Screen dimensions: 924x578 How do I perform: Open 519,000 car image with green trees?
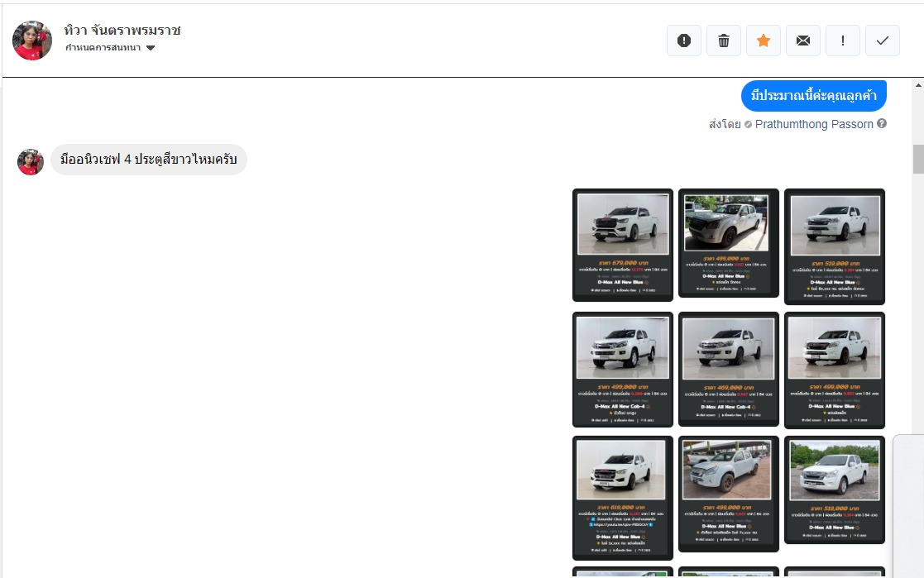(835, 490)
